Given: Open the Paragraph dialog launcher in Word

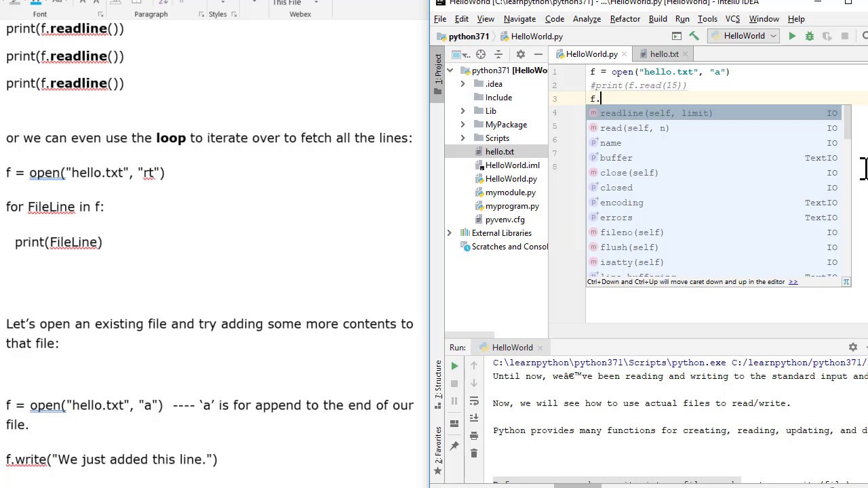Looking at the screenshot, I should point(201,14).
